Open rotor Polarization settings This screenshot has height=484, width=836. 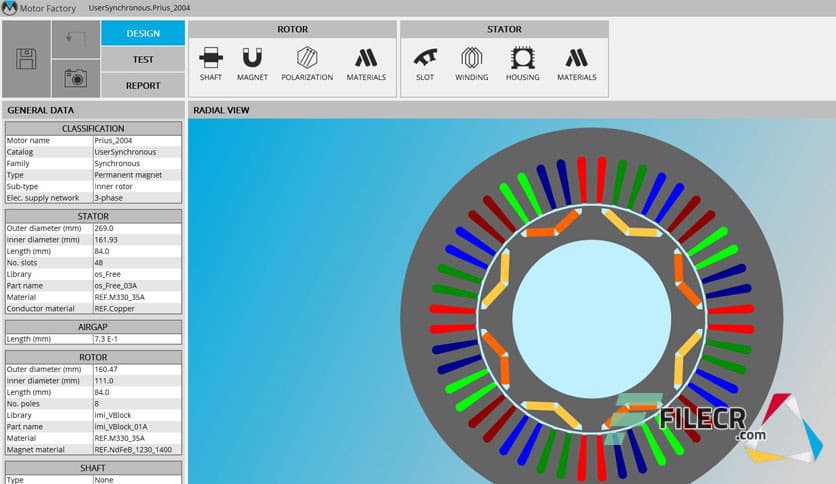tap(307, 64)
